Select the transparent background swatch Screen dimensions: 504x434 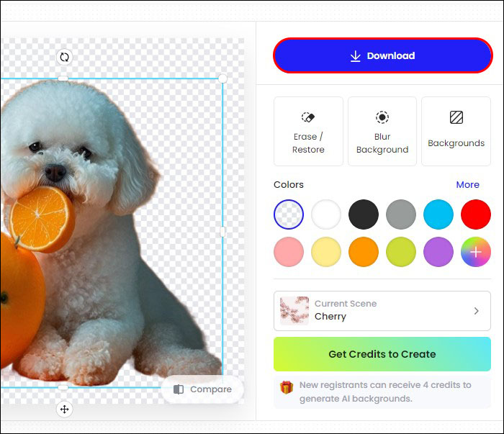coord(289,214)
